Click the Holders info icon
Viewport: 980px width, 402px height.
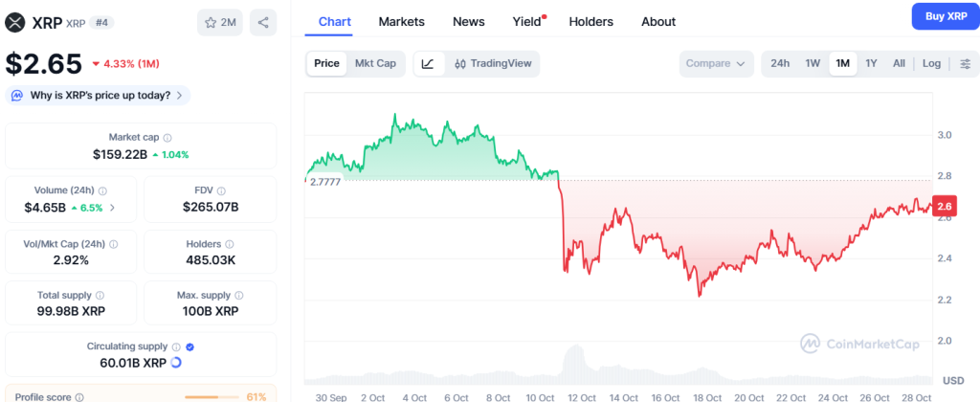(x=231, y=244)
